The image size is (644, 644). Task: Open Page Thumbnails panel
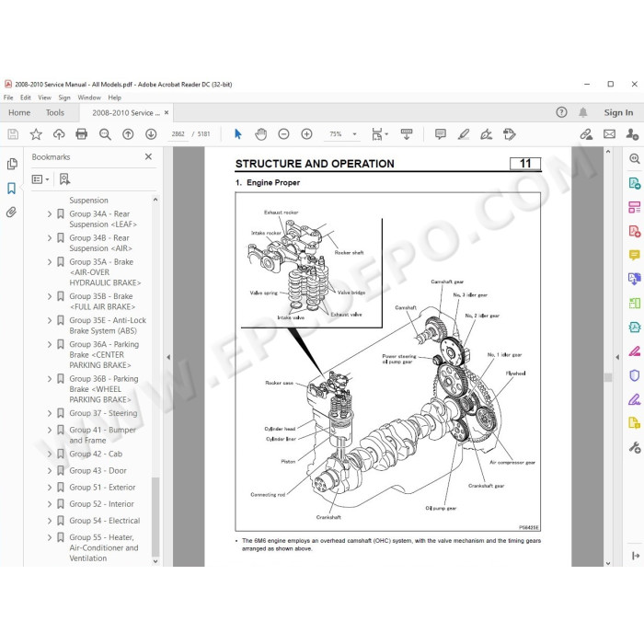point(12,164)
